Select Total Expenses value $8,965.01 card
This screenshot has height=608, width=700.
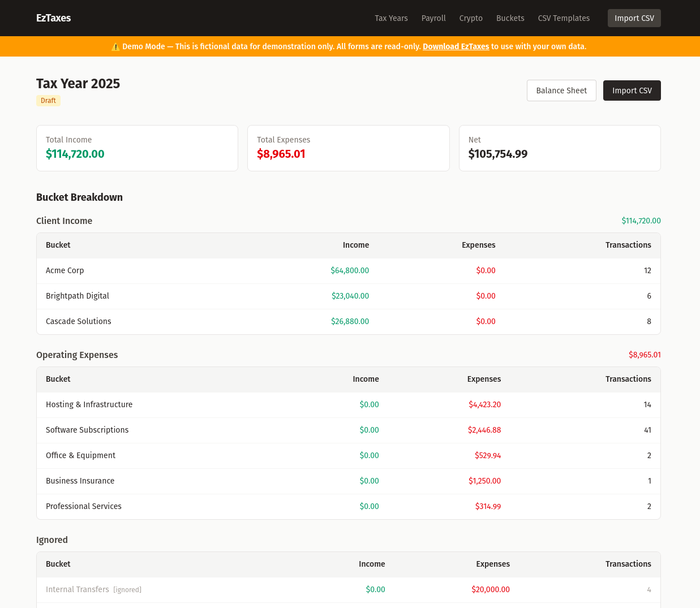tap(349, 148)
